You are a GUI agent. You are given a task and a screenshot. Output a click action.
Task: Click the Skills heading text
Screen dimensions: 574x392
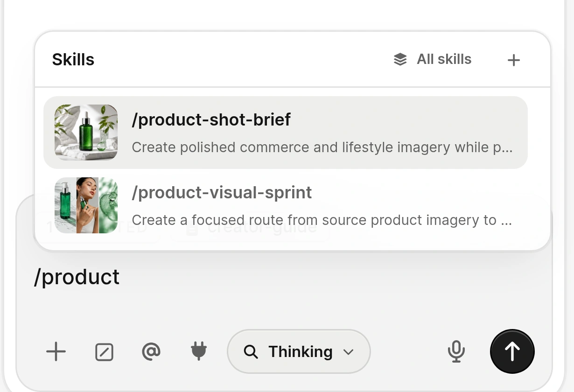(73, 60)
